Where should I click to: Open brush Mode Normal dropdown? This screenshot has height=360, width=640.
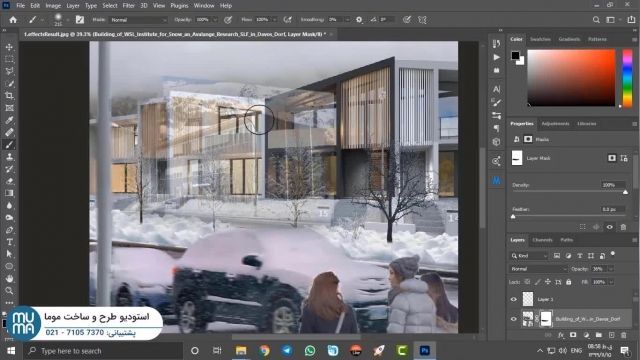138,20
